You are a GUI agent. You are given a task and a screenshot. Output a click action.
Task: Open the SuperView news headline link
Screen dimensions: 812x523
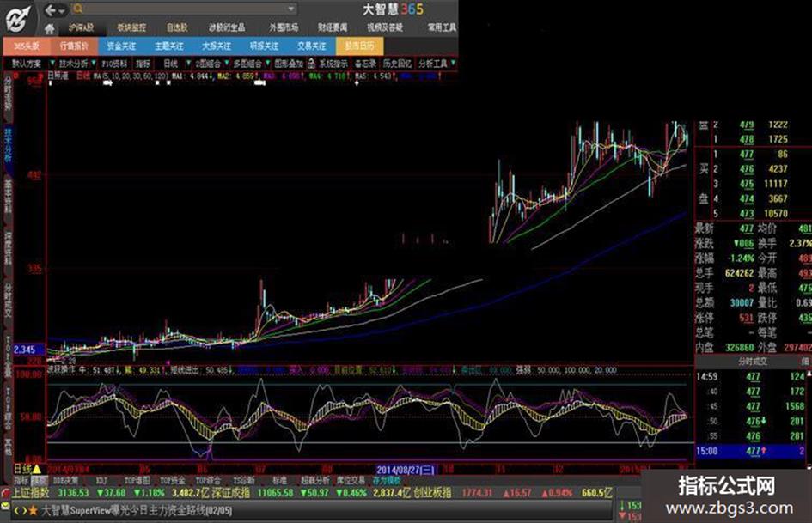pyautogui.click(x=137, y=511)
